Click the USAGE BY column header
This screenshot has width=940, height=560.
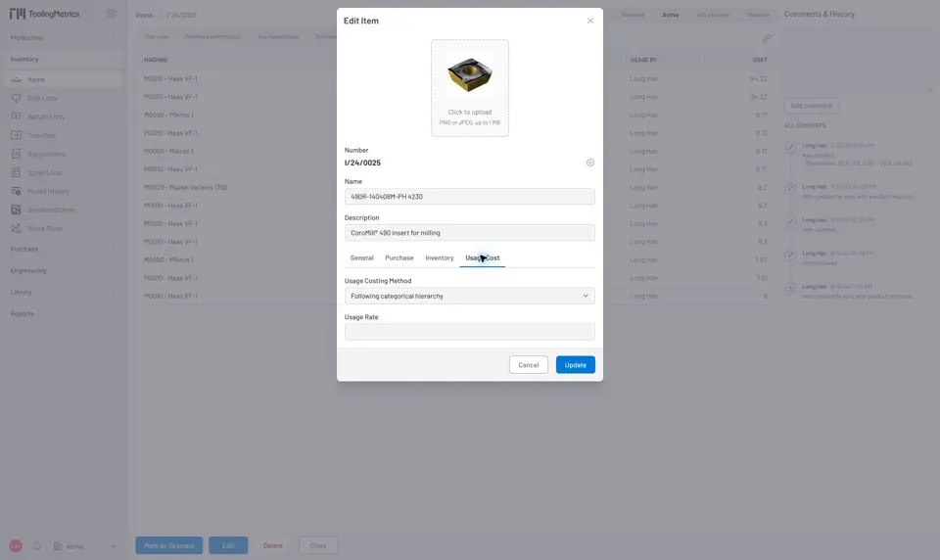pyautogui.click(x=643, y=60)
